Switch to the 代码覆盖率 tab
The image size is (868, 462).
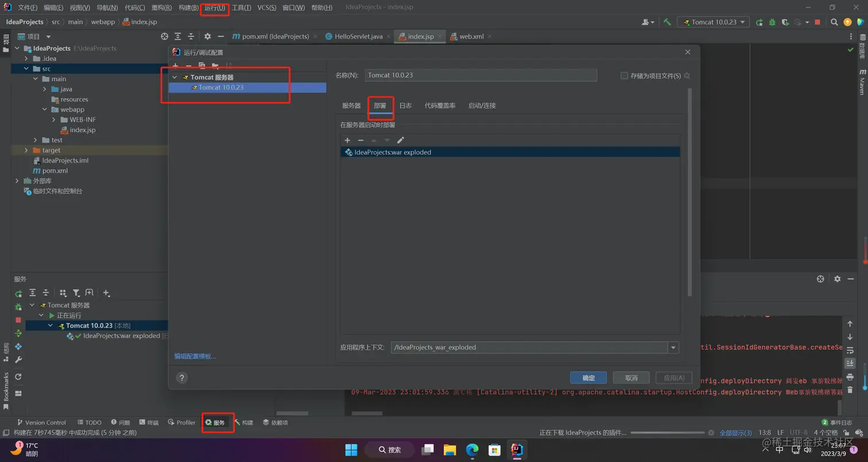[440, 106]
